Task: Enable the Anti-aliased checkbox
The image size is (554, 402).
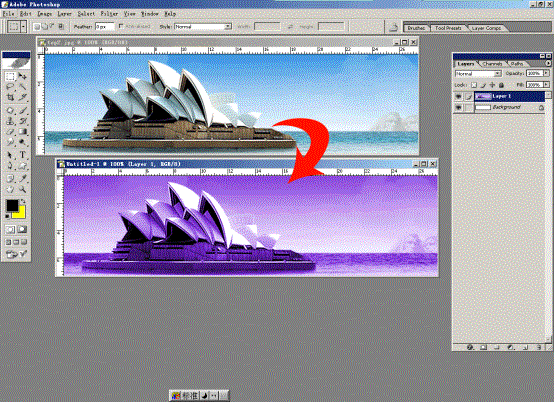Action: 121,26
